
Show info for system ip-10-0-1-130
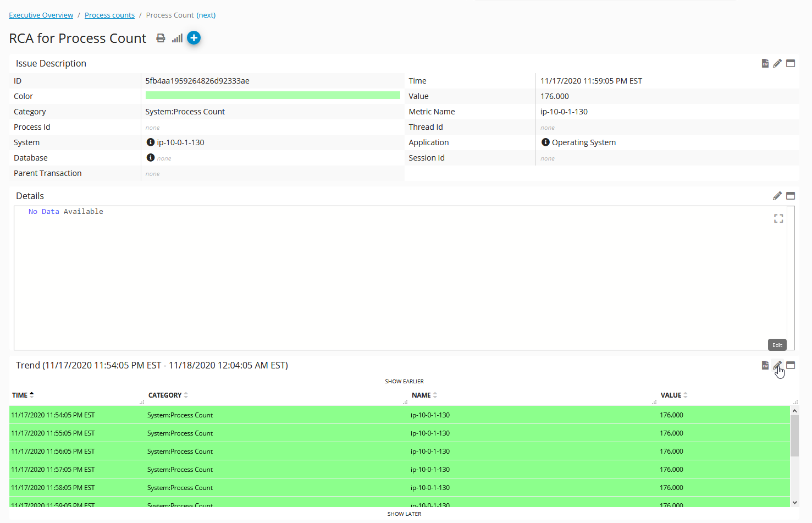click(151, 142)
